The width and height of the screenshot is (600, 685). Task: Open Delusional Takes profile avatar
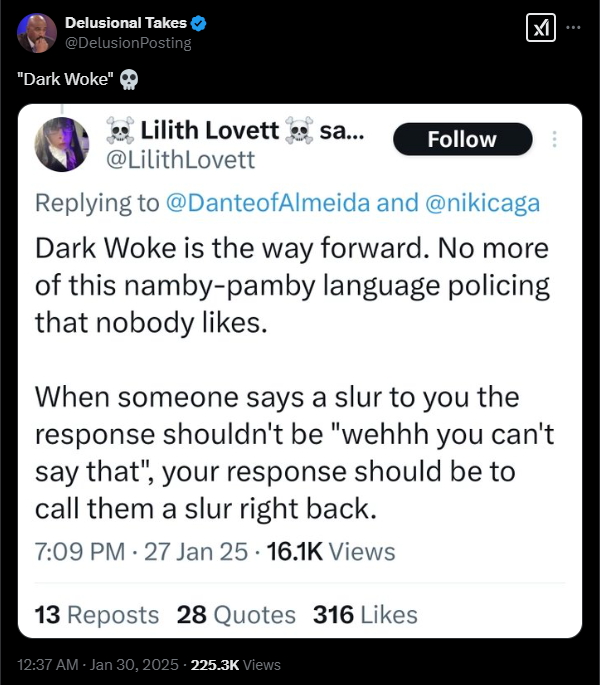(36, 33)
